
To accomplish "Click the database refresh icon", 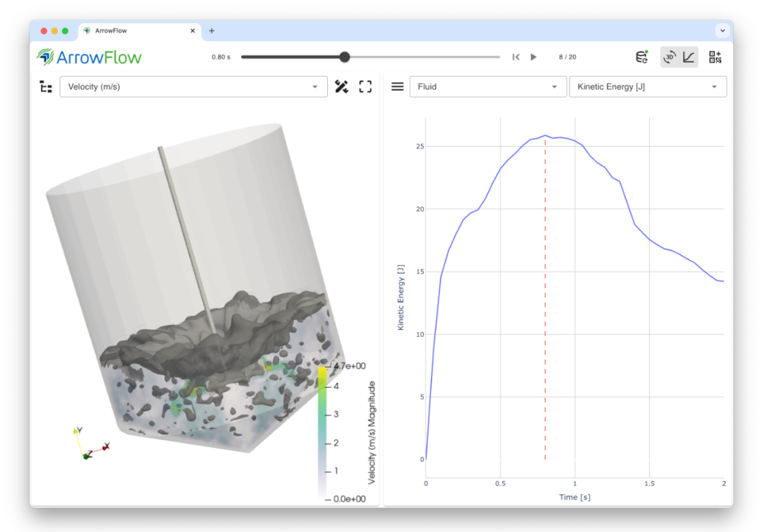I will pyautogui.click(x=641, y=57).
